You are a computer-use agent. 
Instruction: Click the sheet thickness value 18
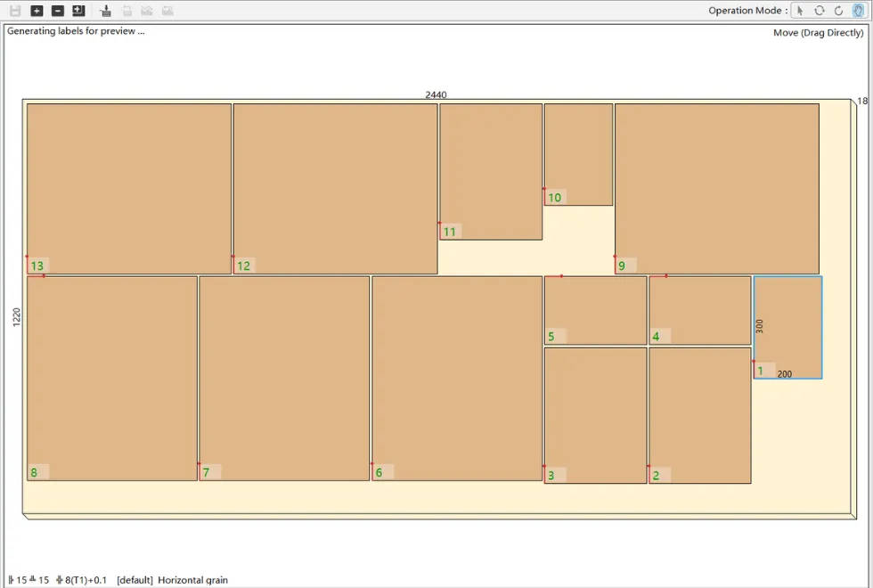tap(862, 101)
